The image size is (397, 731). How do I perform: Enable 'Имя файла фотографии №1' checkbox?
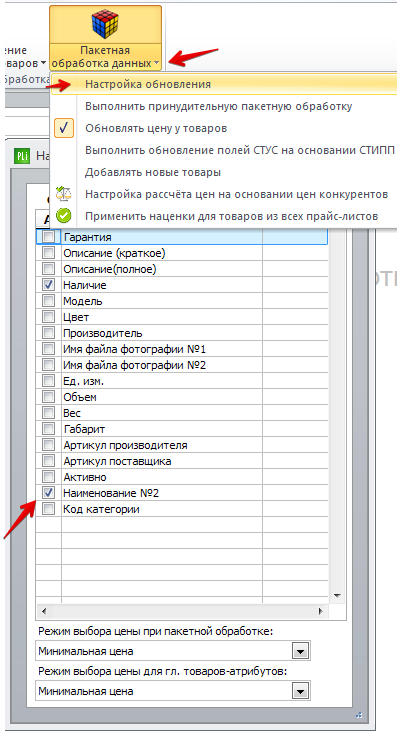coord(48,349)
